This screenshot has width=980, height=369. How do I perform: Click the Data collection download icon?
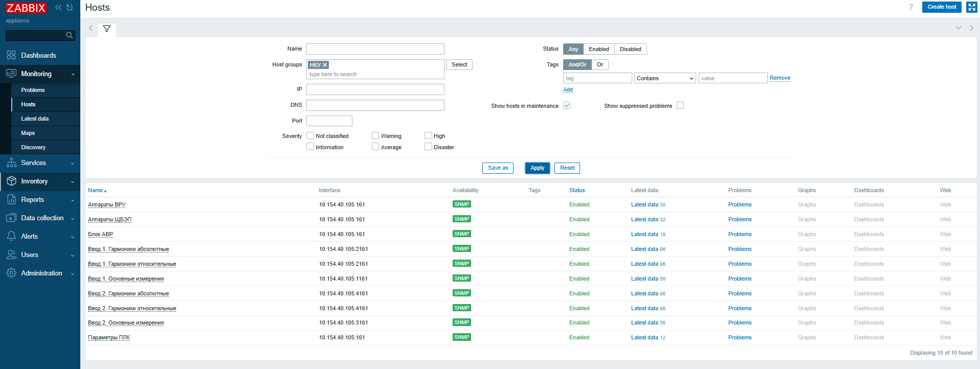(x=11, y=218)
